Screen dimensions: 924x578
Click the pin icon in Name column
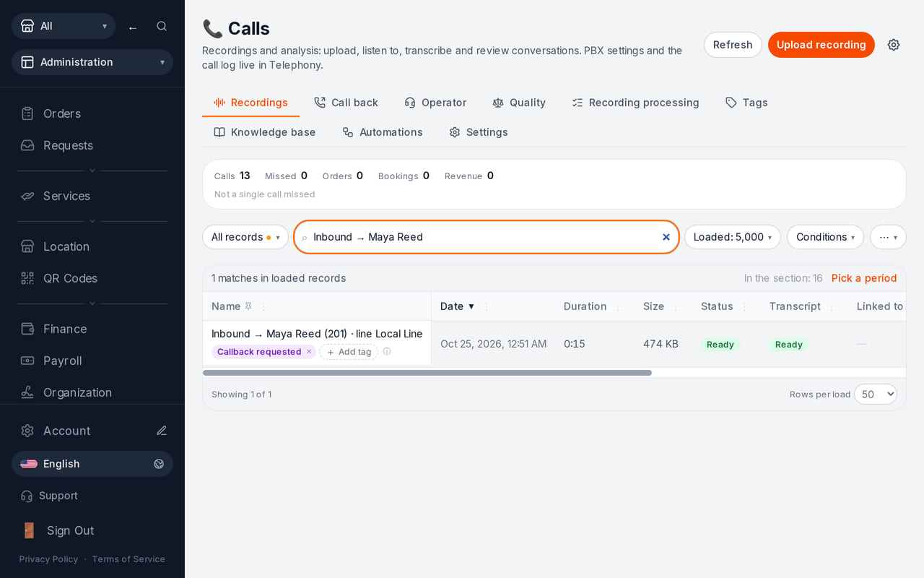click(x=248, y=306)
